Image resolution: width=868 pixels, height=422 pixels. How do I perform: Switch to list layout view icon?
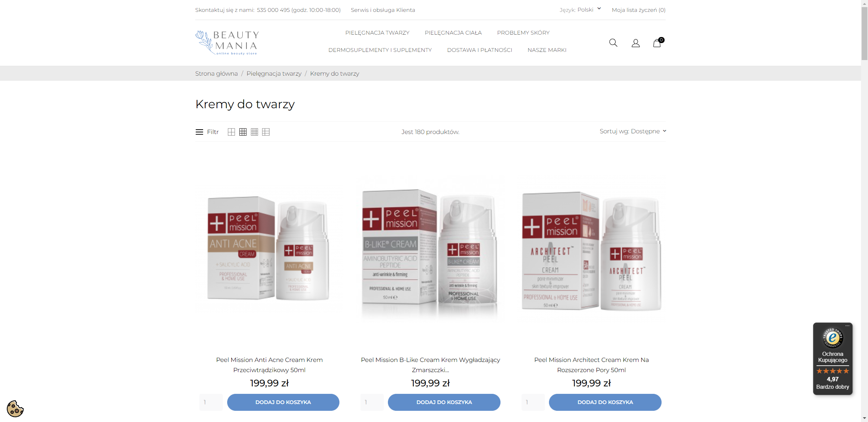point(266,132)
